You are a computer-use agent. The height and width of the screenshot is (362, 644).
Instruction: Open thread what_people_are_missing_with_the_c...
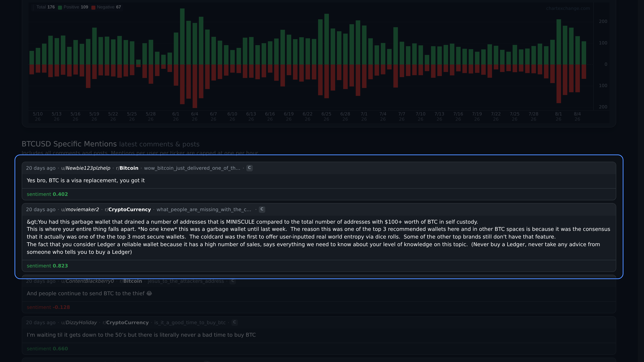click(x=204, y=210)
